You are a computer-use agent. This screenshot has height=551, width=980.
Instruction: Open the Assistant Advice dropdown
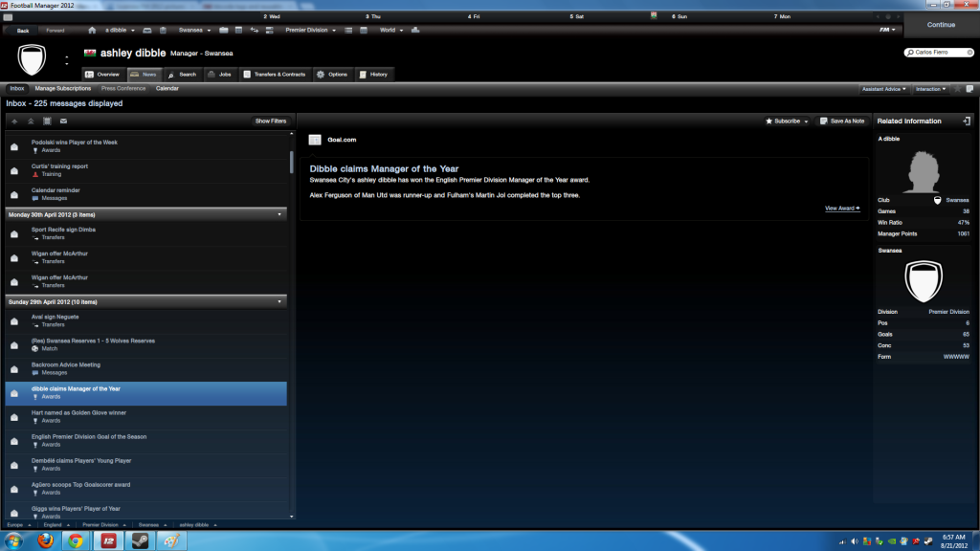[883, 89]
